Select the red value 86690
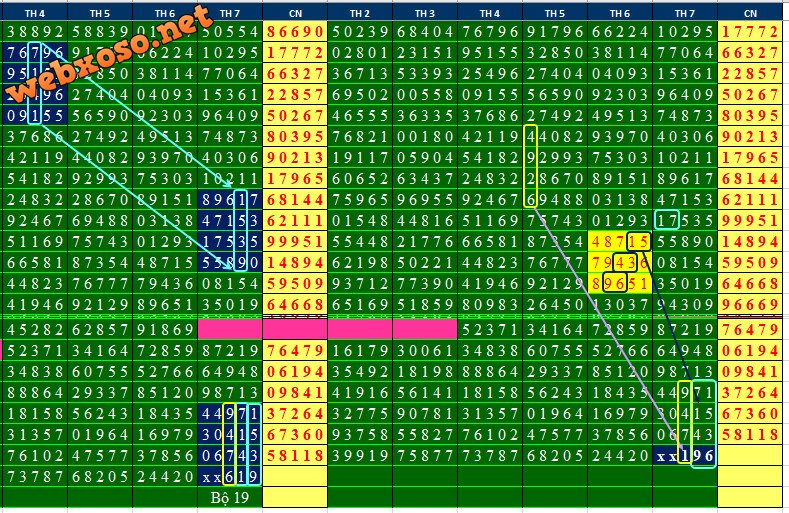Image resolution: width=789 pixels, height=513 pixels. point(295,32)
